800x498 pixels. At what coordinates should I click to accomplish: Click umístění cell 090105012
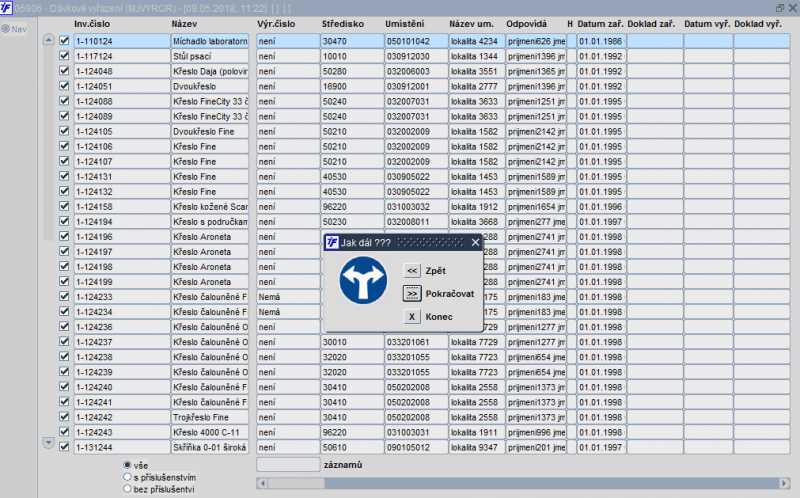tap(416, 447)
